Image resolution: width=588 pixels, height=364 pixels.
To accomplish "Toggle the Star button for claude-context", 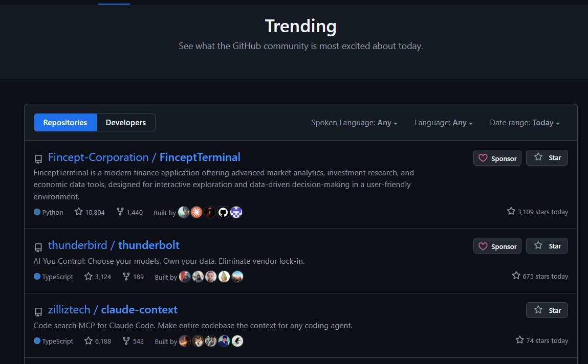I will 547,310.
